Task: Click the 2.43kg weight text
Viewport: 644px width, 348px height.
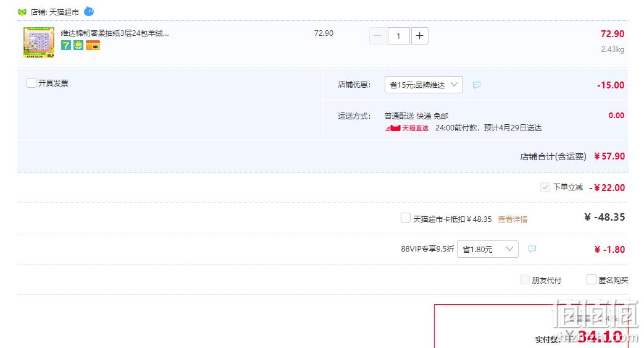Action: (613, 49)
